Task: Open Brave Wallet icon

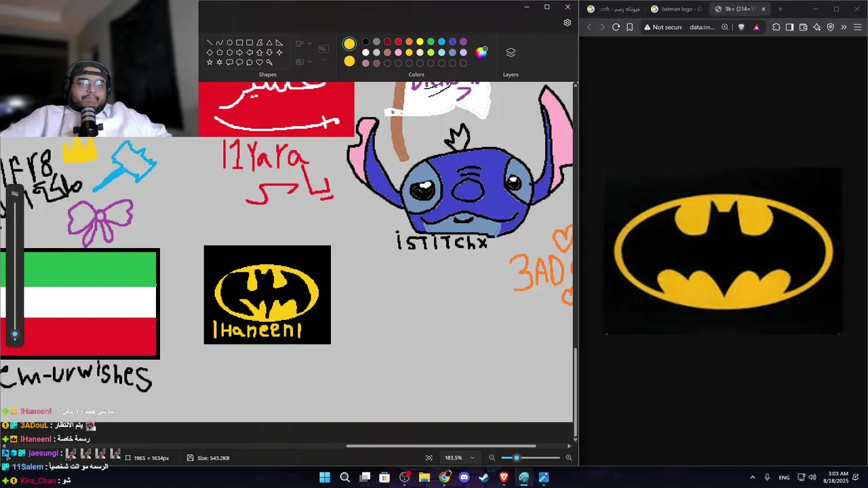Action: point(804,27)
